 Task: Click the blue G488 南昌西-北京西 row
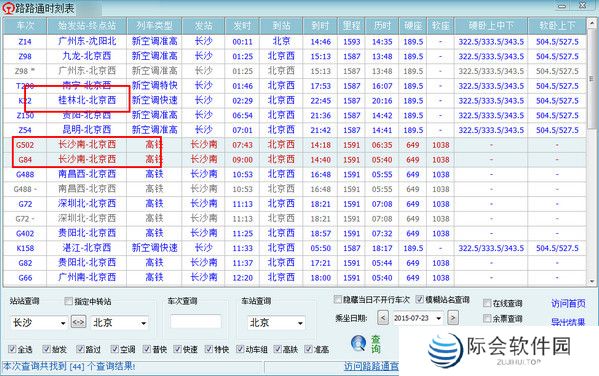click(294, 174)
